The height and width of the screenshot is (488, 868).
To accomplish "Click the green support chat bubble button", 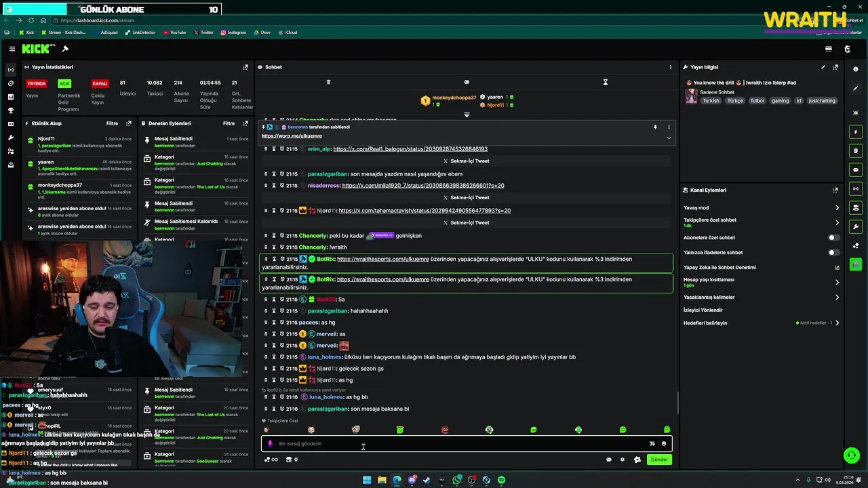I will [851, 455].
